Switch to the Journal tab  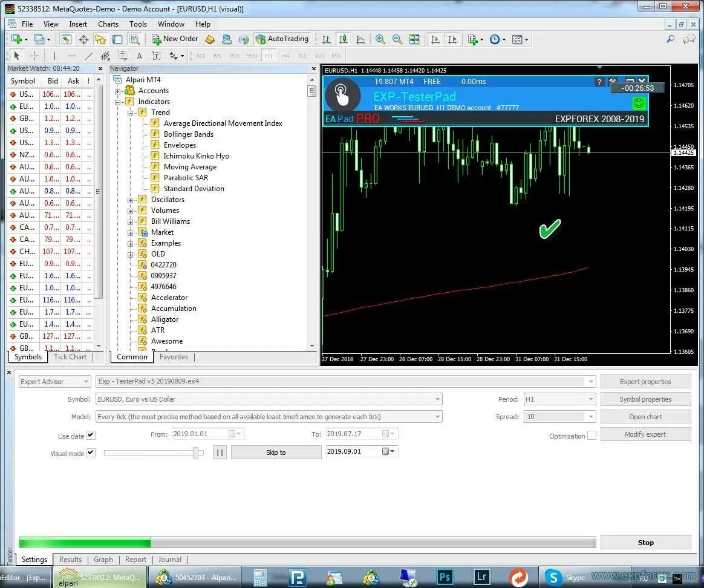point(170,559)
